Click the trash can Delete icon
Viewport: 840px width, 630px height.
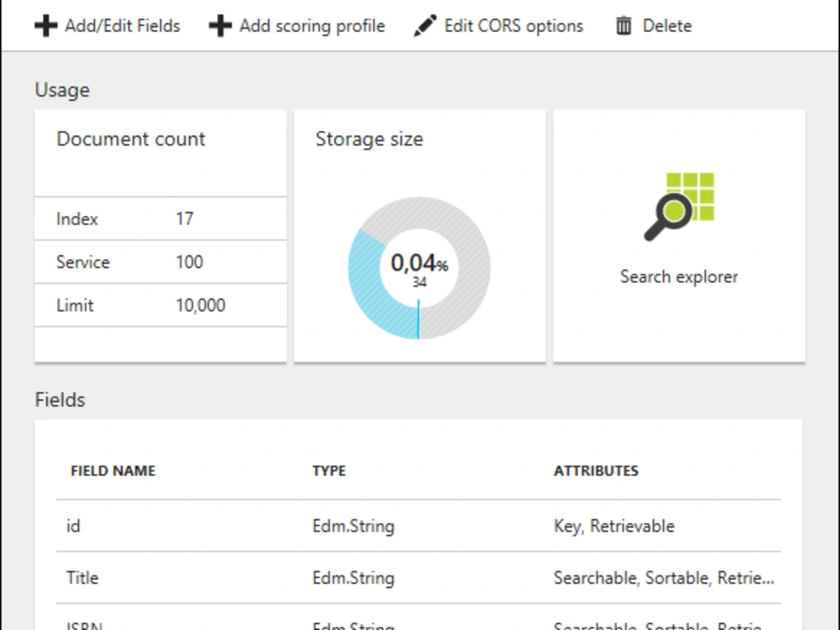tap(623, 26)
